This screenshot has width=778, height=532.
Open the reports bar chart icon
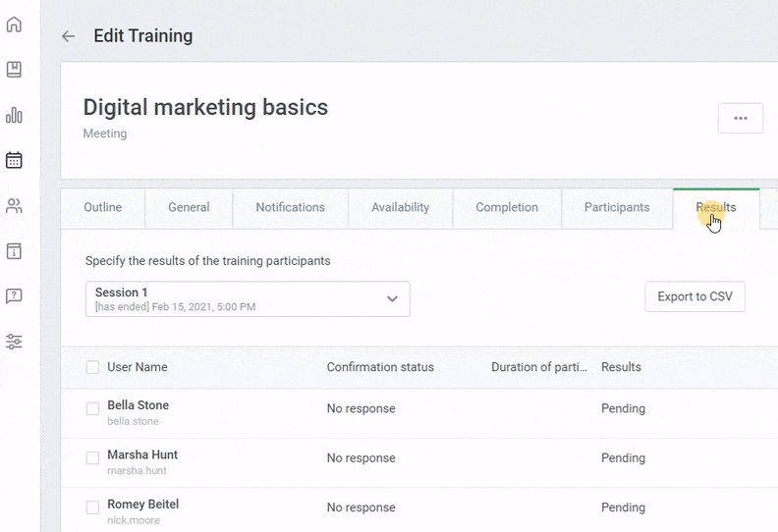[14, 115]
